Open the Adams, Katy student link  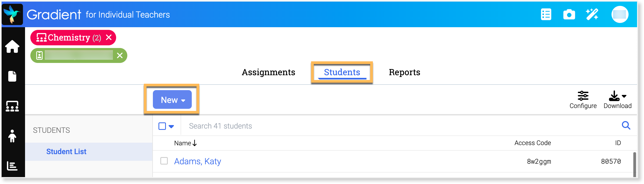[x=197, y=161]
